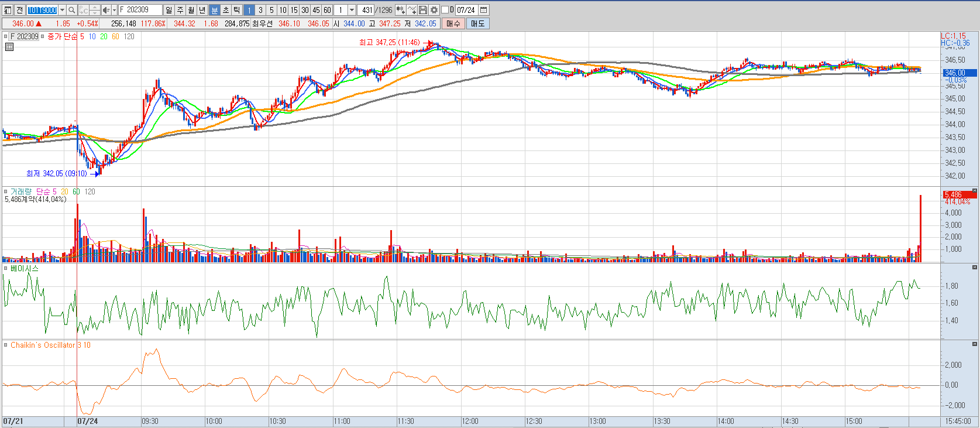Click the Chaikin's Oscillator 3 10 legend

50,345
